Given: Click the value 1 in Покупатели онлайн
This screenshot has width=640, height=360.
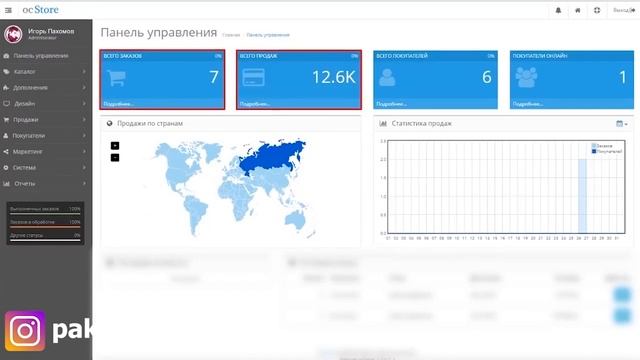Looking at the screenshot, I should (x=623, y=77).
